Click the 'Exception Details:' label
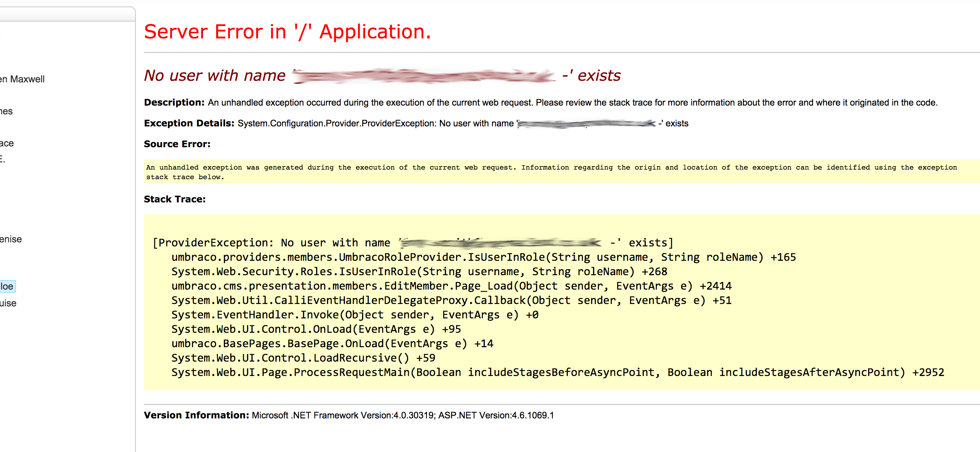Viewport: 980px width, 452px height. coord(189,123)
